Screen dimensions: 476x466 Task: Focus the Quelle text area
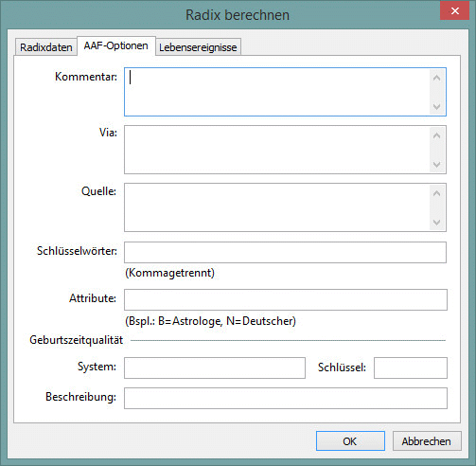[277, 207]
